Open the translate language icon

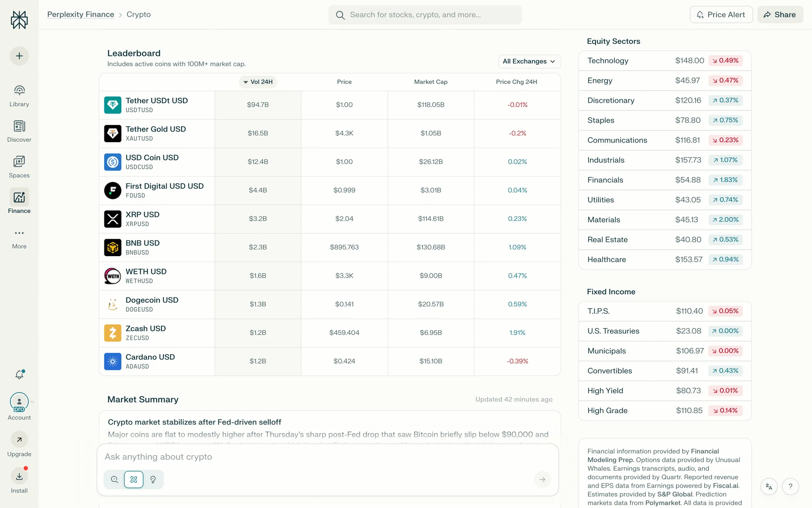coord(769,487)
